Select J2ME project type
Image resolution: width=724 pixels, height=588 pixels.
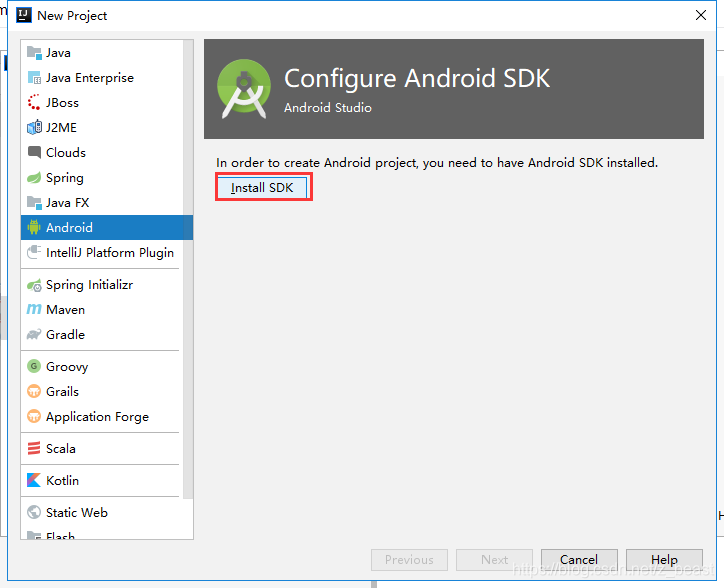point(102,127)
